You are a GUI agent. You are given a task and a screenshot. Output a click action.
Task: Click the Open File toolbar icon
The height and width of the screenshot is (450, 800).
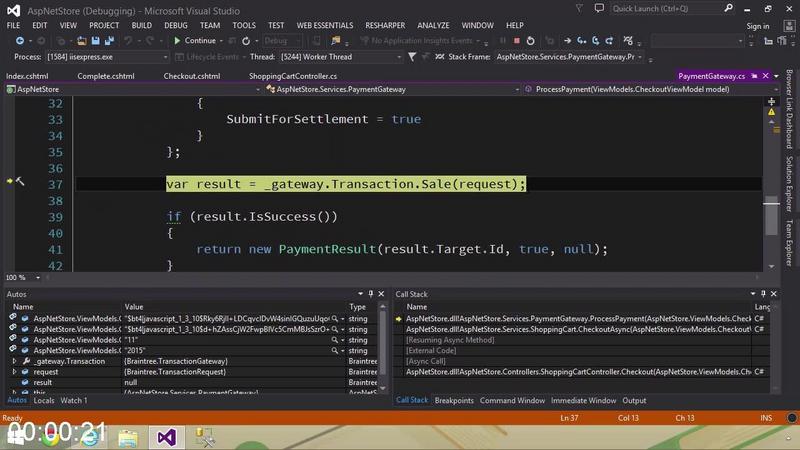82,41
